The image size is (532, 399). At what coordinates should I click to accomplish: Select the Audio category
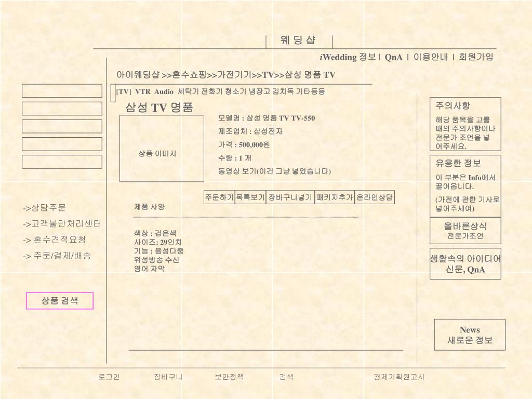[164, 91]
